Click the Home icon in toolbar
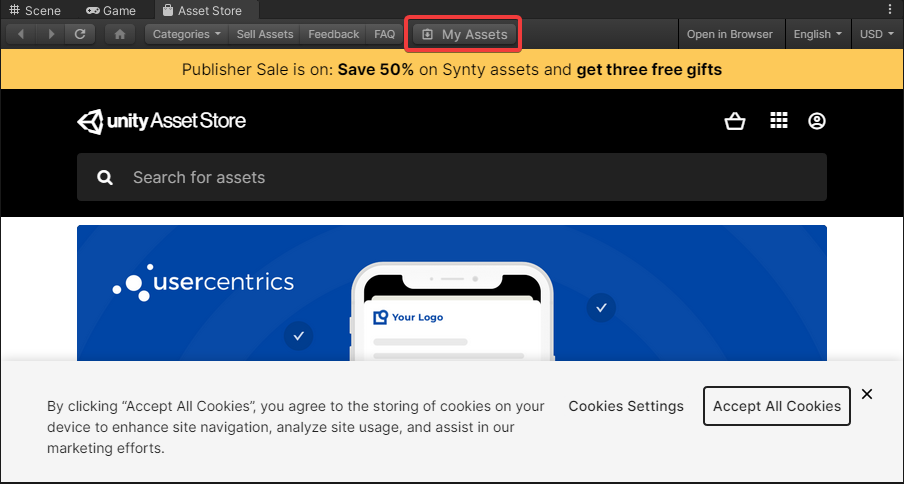The height and width of the screenshot is (484, 904). pyautogui.click(x=120, y=34)
